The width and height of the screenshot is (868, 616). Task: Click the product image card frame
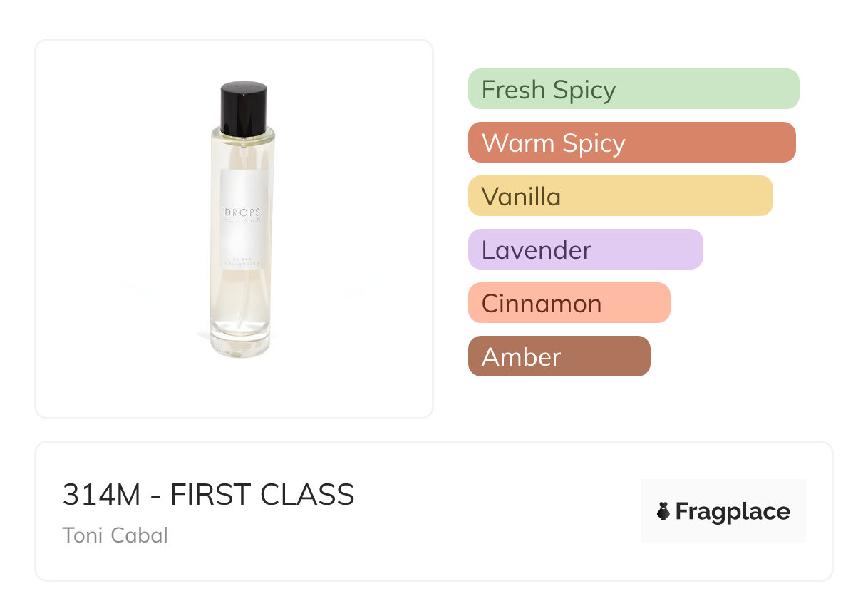pos(234,229)
